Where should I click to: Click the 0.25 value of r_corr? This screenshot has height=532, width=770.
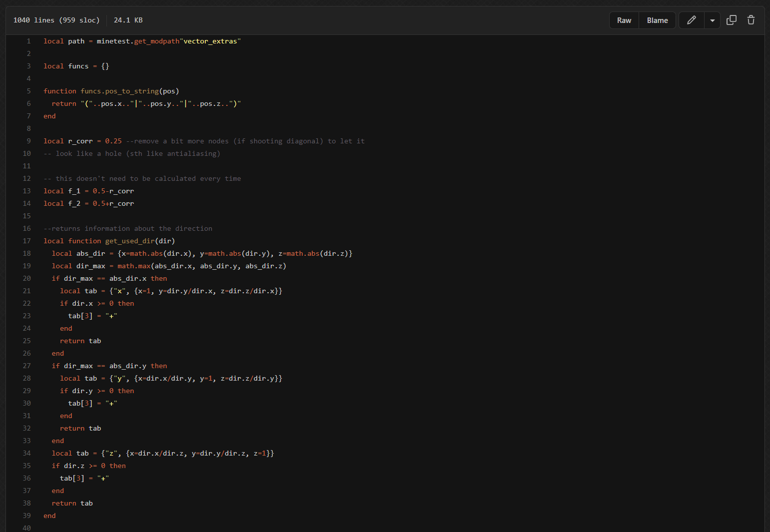pos(113,141)
